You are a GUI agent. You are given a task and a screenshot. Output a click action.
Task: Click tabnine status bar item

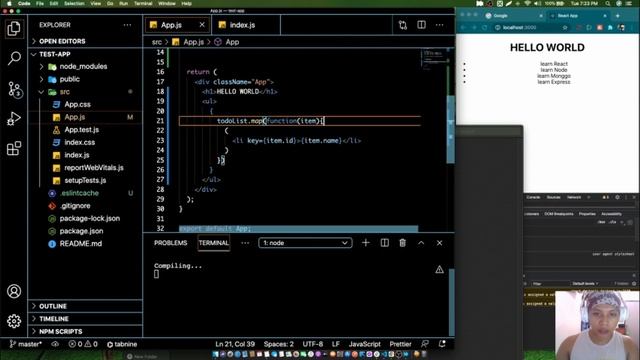122,344
